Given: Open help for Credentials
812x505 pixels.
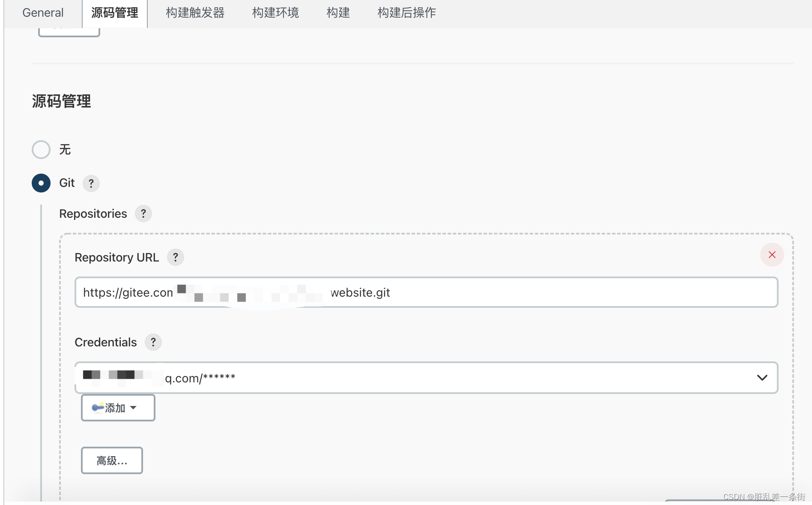Looking at the screenshot, I should (153, 342).
